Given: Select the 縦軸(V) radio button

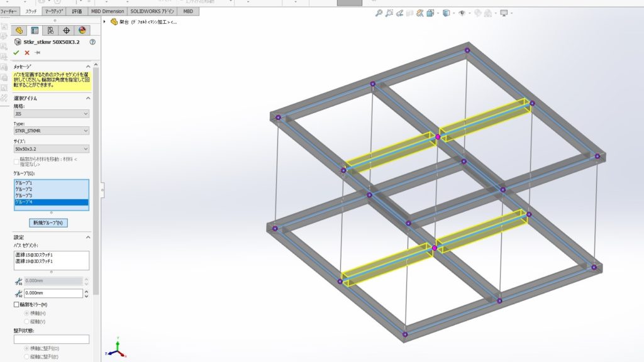Looking at the screenshot, I should (x=26, y=321).
